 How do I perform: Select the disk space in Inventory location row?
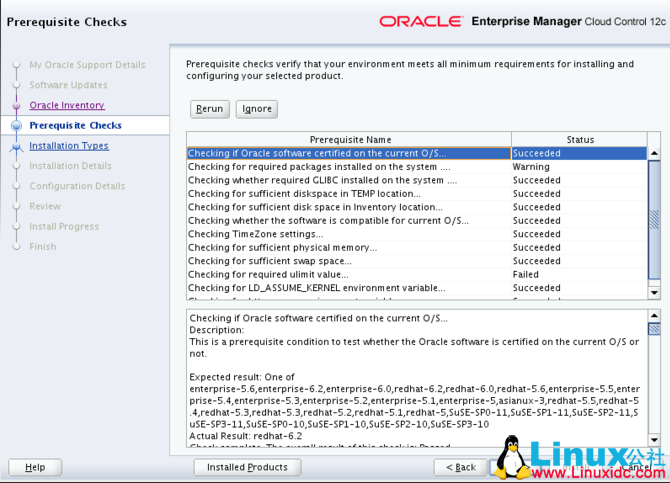pos(417,207)
